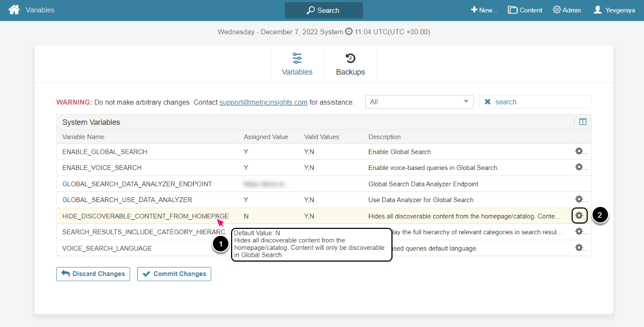Expand the All filter dropdown
The width and height of the screenshot is (644, 327).
tap(419, 102)
